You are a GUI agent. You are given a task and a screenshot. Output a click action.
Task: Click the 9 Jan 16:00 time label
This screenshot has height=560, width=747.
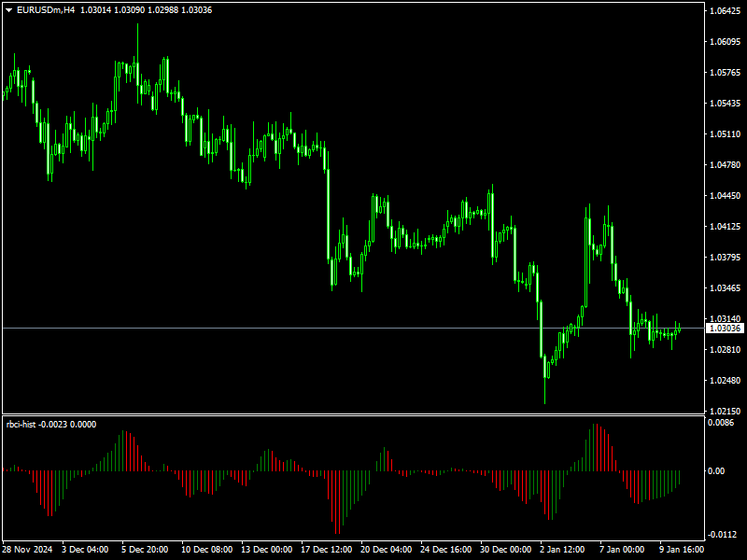(x=683, y=550)
